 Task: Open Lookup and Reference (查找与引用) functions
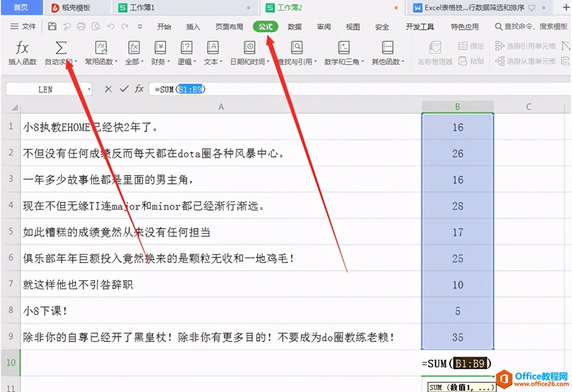296,48
